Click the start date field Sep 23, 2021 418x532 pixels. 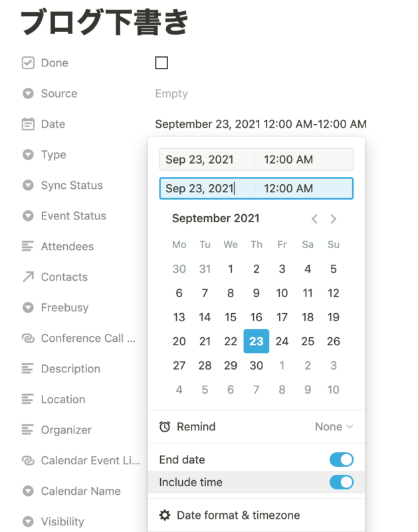point(207,160)
